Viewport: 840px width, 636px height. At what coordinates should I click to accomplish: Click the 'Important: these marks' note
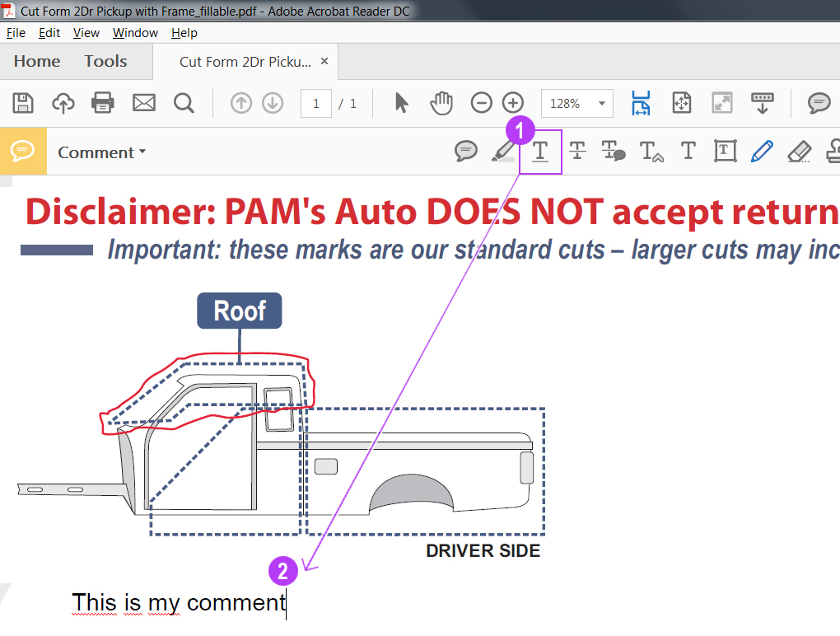pyautogui.click(x=474, y=250)
